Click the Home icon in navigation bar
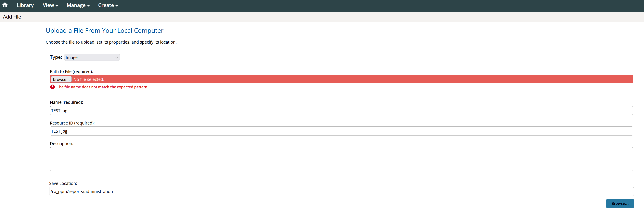The width and height of the screenshot is (644, 222). click(5, 5)
